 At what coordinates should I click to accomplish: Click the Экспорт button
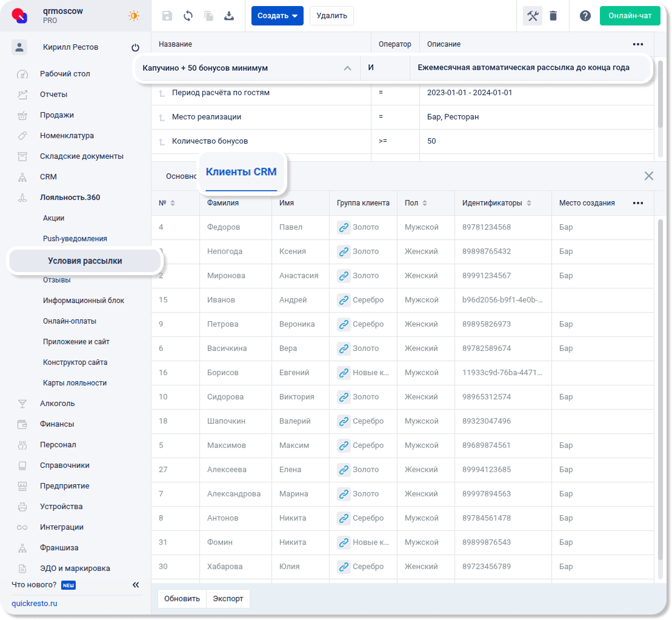pyautogui.click(x=228, y=598)
